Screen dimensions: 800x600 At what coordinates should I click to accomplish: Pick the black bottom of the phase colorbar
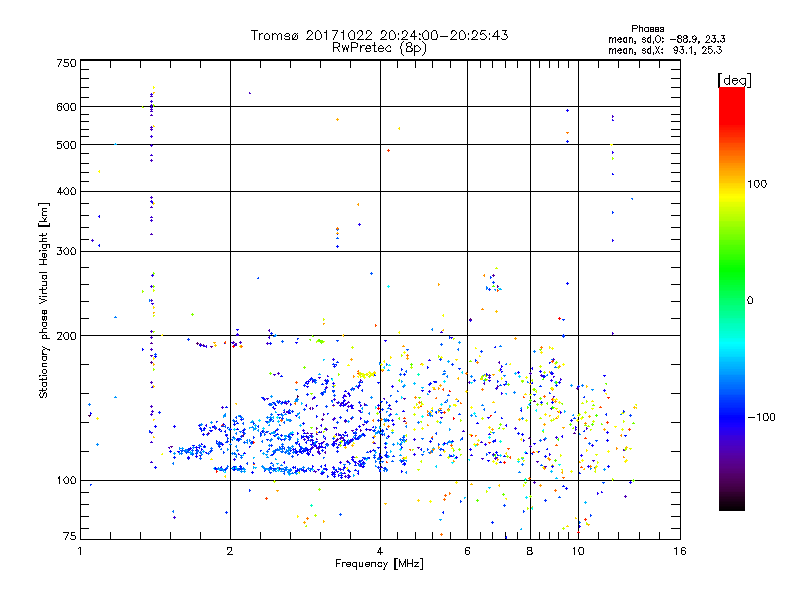click(x=732, y=504)
